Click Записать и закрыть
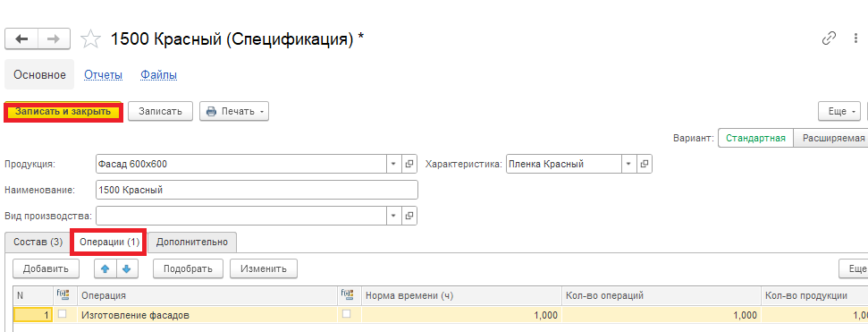Image resolution: width=868 pixels, height=332 pixels. (63, 111)
